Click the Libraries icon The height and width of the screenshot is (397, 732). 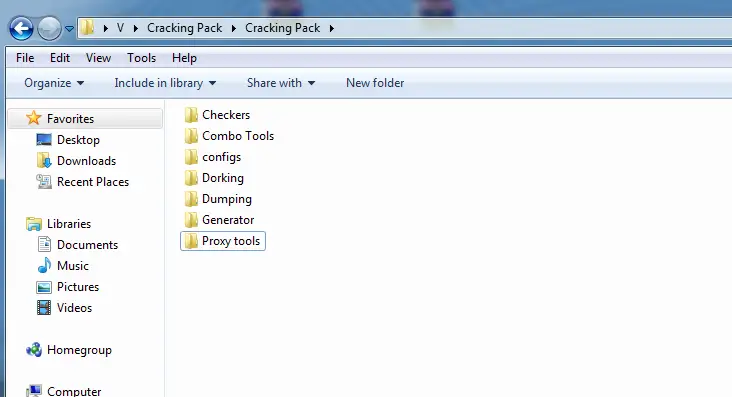coord(34,224)
